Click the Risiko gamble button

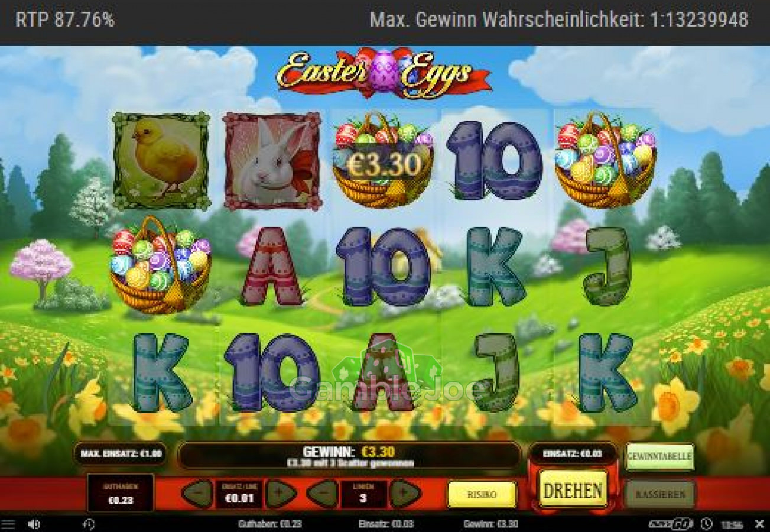click(x=482, y=494)
